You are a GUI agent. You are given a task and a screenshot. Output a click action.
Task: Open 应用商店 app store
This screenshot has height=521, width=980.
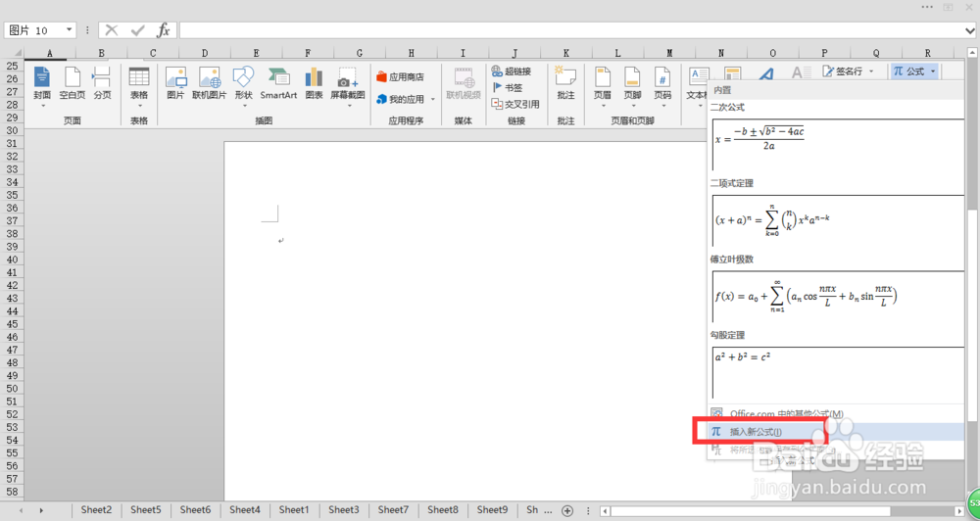tap(400, 76)
